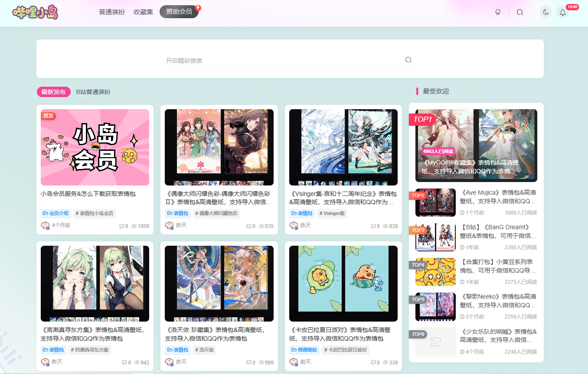Open 小岛会员服务&怎么下载获取表情包 post title
588x374 pixels.
tap(88, 194)
